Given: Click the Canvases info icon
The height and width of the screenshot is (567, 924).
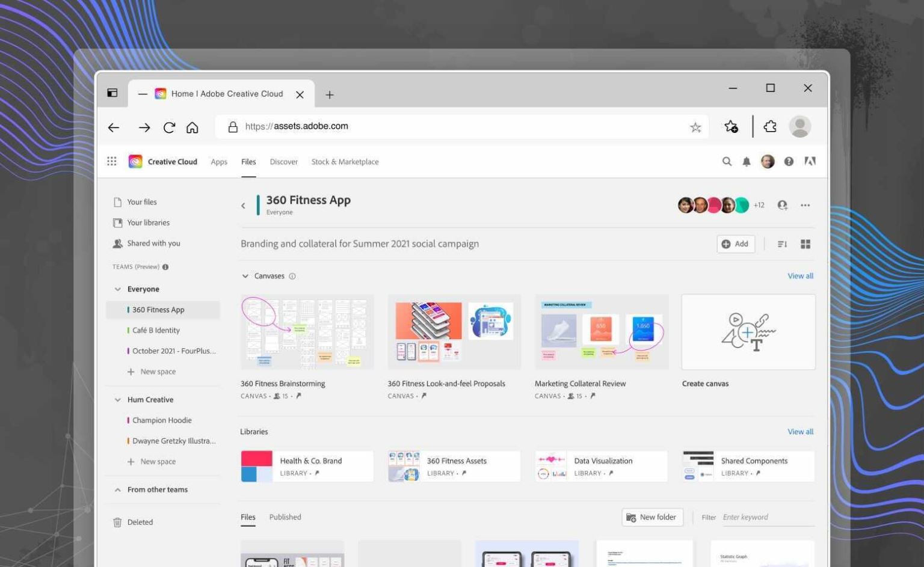Looking at the screenshot, I should pyautogui.click(x=292, y=277).
